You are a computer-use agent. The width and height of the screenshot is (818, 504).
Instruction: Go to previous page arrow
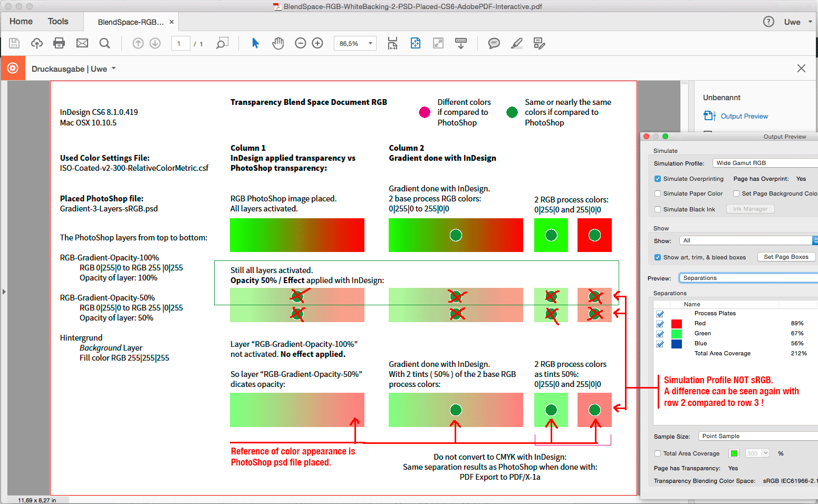138,43
